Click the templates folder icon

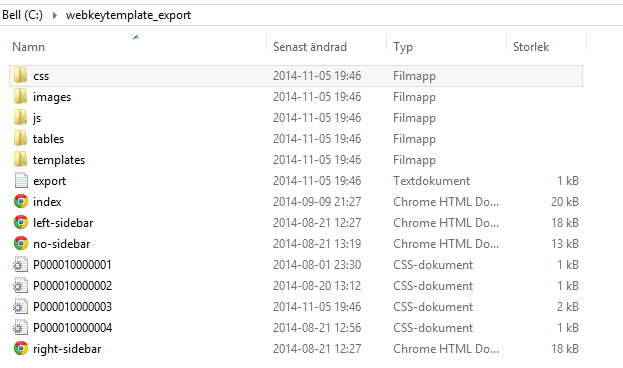[20, 160]
